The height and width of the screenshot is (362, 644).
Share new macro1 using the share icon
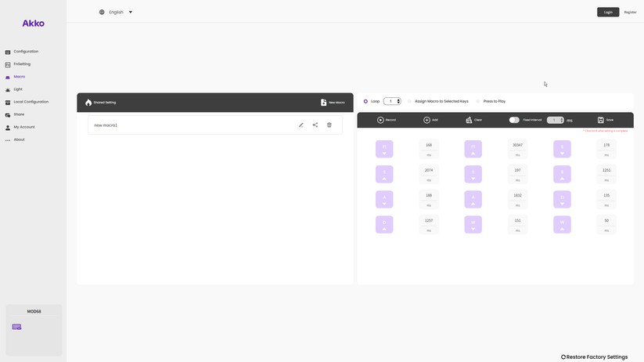coord(315,125)
